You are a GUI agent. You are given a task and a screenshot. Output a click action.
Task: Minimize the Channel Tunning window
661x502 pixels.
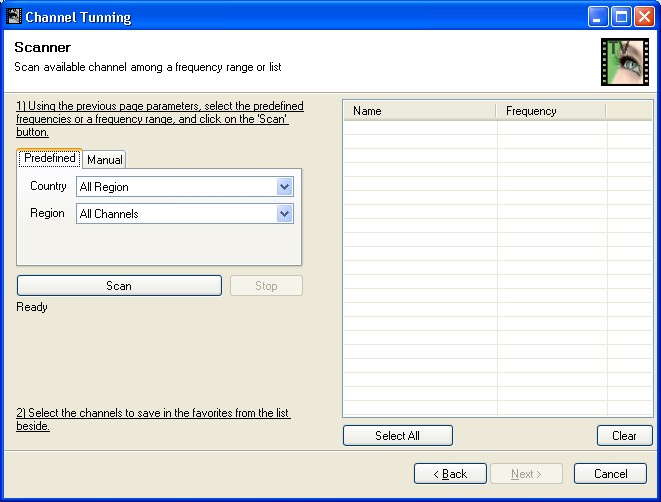click(x=597, y=17)
